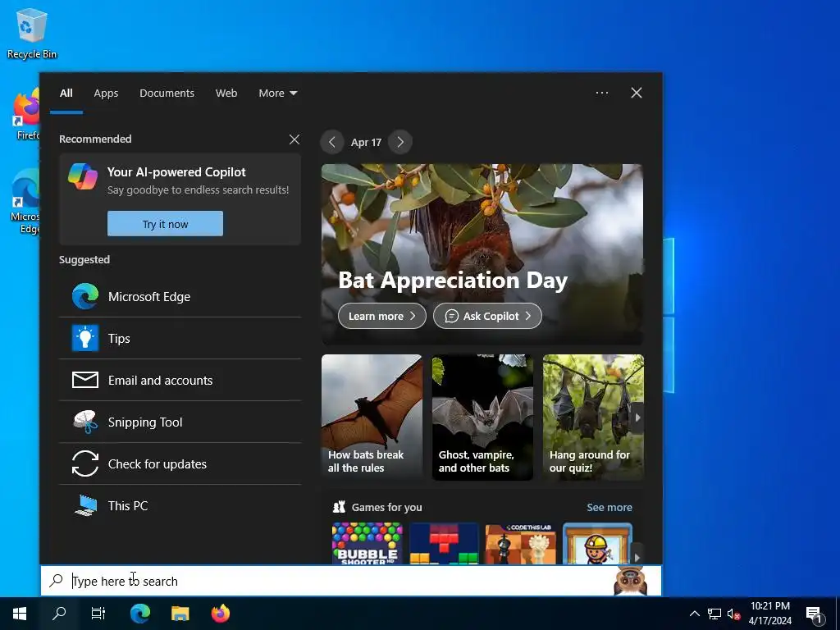Open Hang around for our quiz card
This screenshot has height=630, width=840.
coord(593,418)
